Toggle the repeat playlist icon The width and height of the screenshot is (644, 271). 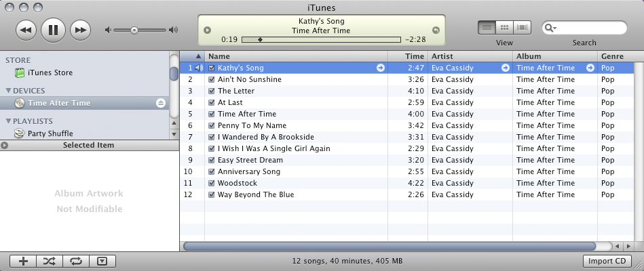(75, 261)
